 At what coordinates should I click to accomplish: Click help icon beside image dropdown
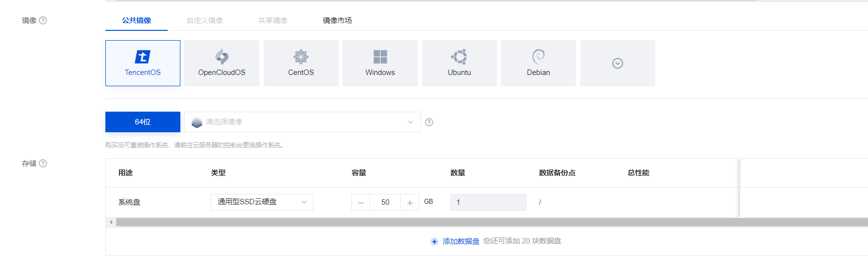point(429,122)
